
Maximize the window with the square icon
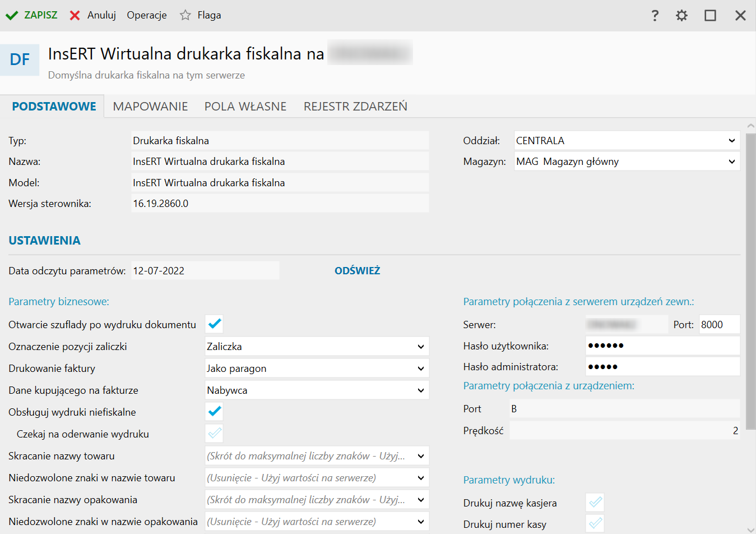point(710,16)
